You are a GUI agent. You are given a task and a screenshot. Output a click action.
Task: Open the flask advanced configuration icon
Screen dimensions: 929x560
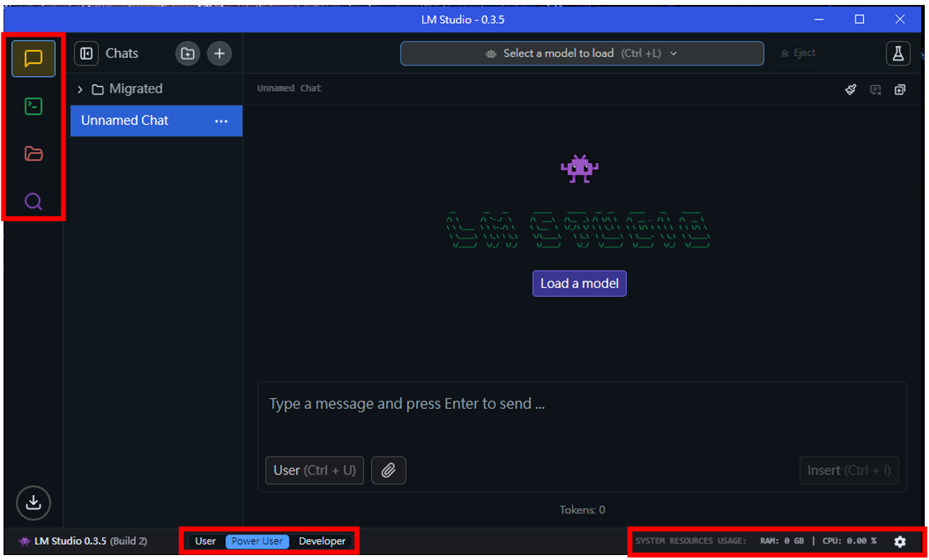coord(898,54)
